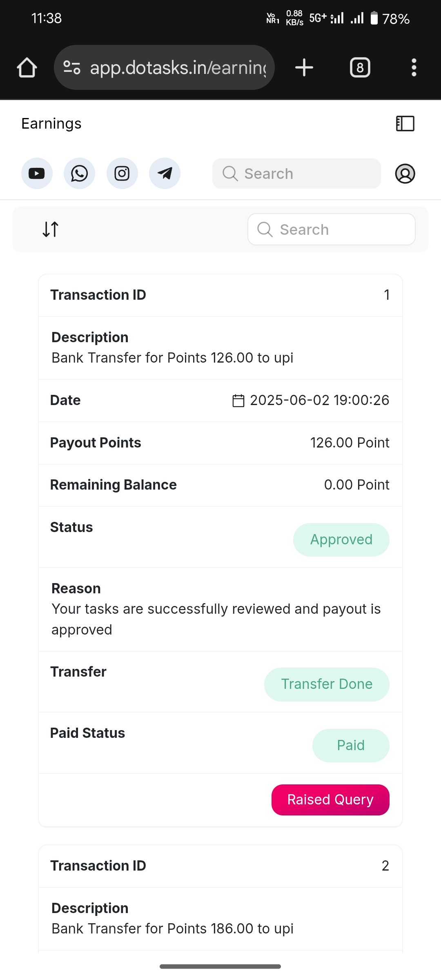Focus the address bar URL app.dotasks.in
Image resolution: width=441 pixels, height=980 pixels.
coord(178,67)
